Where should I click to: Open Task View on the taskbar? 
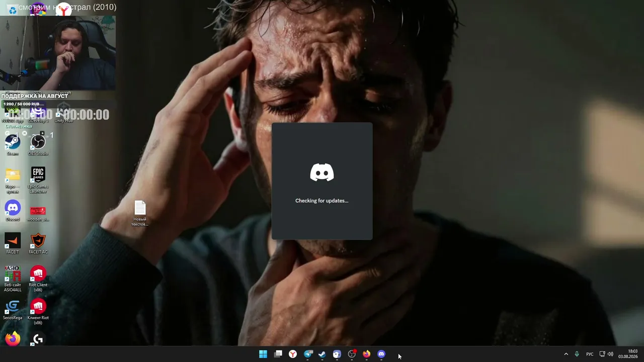(278, 354)
